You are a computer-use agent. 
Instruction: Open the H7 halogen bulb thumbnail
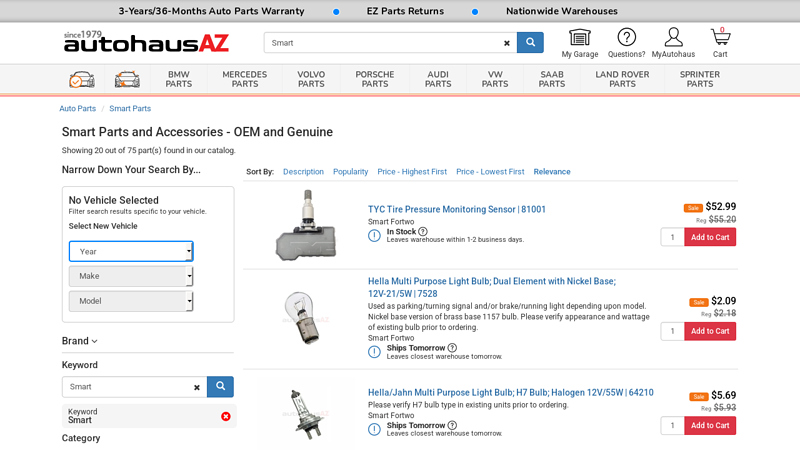(x=306, y=414)
